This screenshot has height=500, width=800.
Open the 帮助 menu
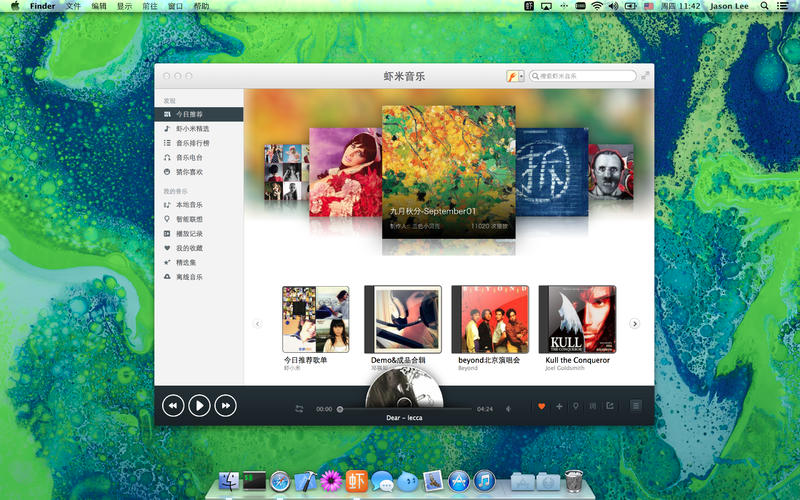(202, 6)
